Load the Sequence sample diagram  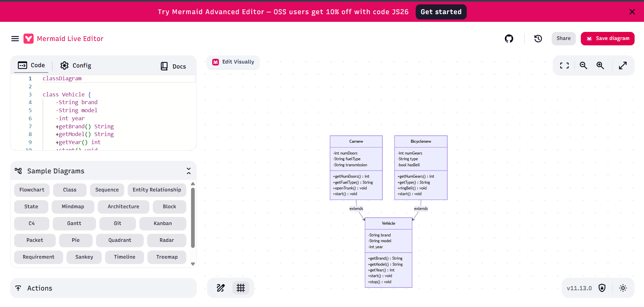pyautogui.click(x=107, y=190)
